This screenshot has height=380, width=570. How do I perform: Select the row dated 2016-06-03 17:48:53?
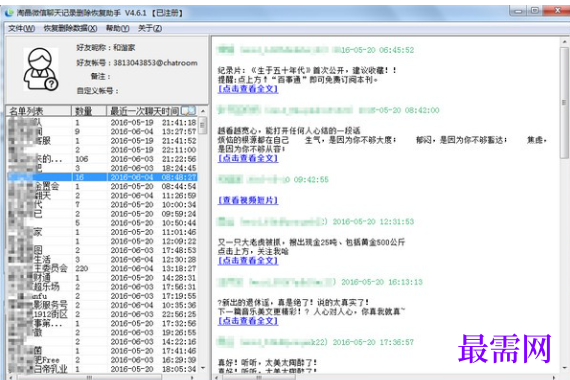point(103,250)
